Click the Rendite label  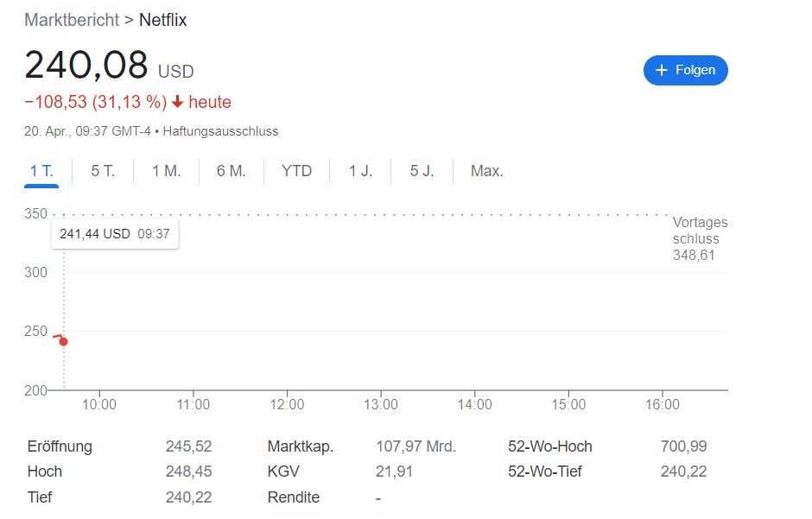click(x=294, y=497)
